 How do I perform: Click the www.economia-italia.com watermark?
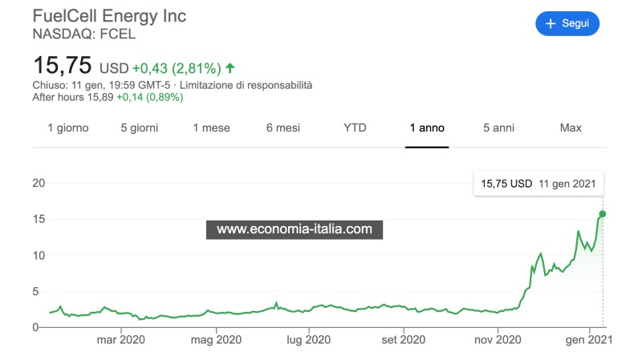click(x=295, y=229)
